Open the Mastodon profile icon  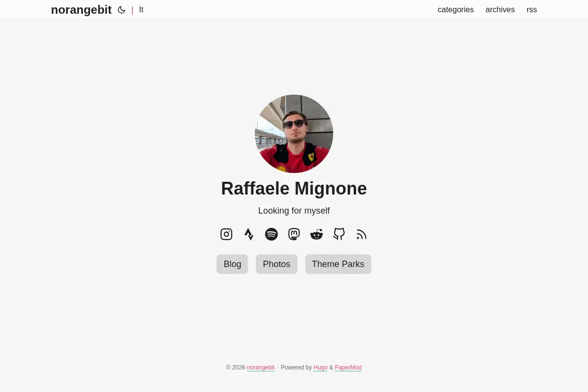pos(294,234)
